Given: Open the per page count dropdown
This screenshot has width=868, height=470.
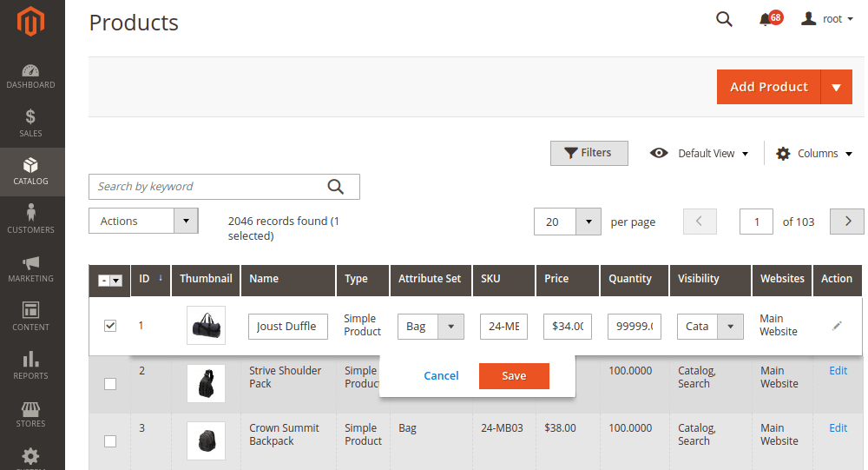Looking at the screenshot, I should coord(568,222).
